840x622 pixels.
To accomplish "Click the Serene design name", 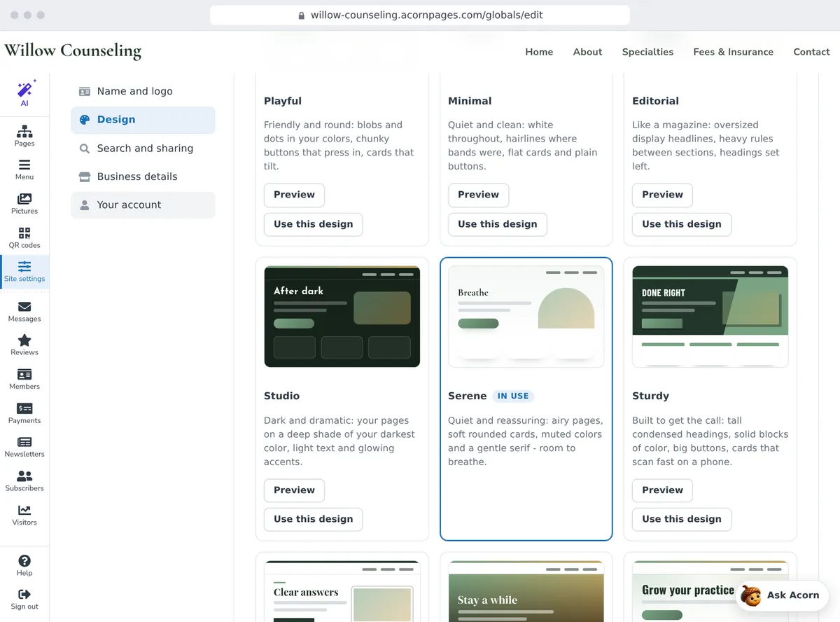I will (468, 396).
